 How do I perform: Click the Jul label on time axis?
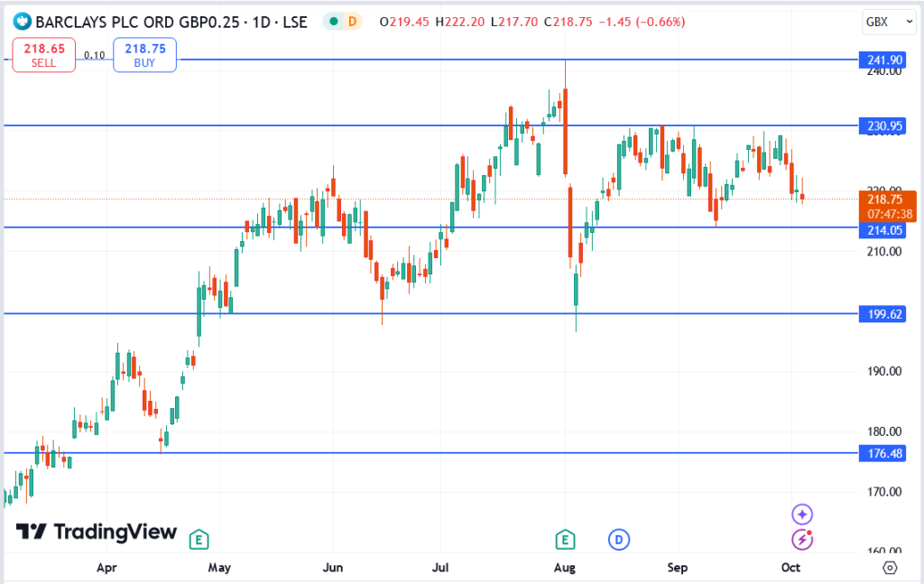pos(440,568)
